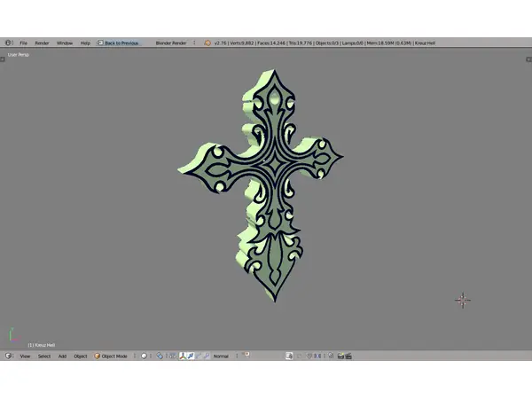The image size is (532, 399).
Task: Toggle the snap magnet icon
Action: (309, 356)
